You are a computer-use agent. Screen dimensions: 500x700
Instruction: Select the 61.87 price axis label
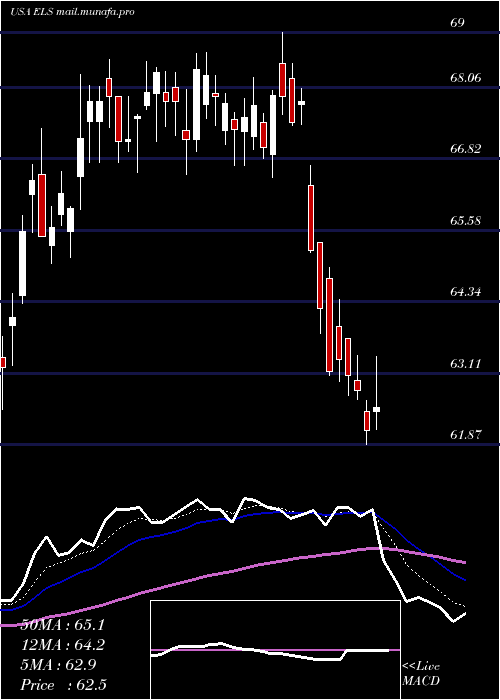465,434
